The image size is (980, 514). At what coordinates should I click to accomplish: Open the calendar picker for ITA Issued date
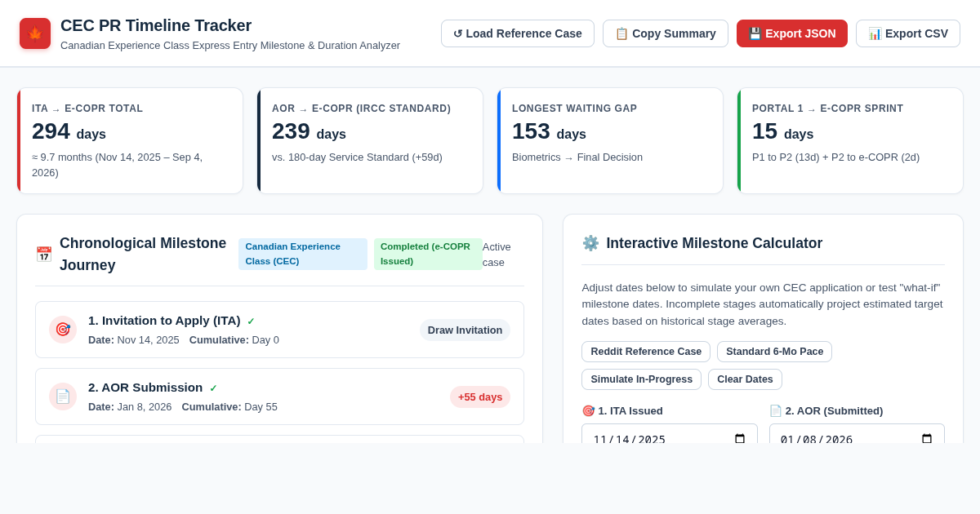coord(740,439)
